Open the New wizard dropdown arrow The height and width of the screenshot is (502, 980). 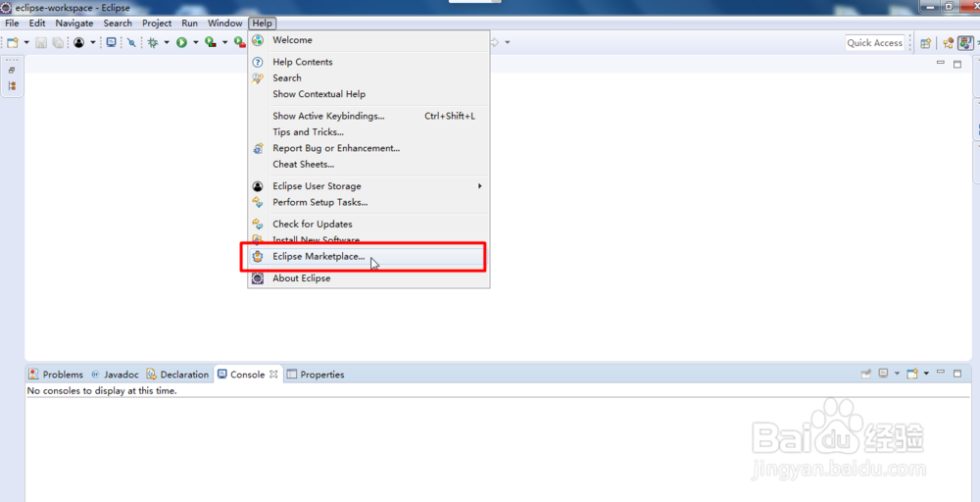(26, 42)
